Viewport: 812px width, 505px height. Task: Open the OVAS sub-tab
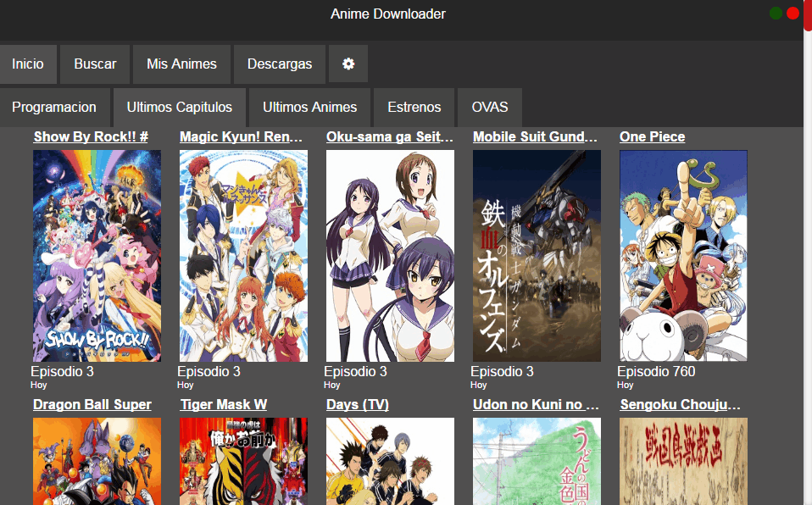(490, 108)
